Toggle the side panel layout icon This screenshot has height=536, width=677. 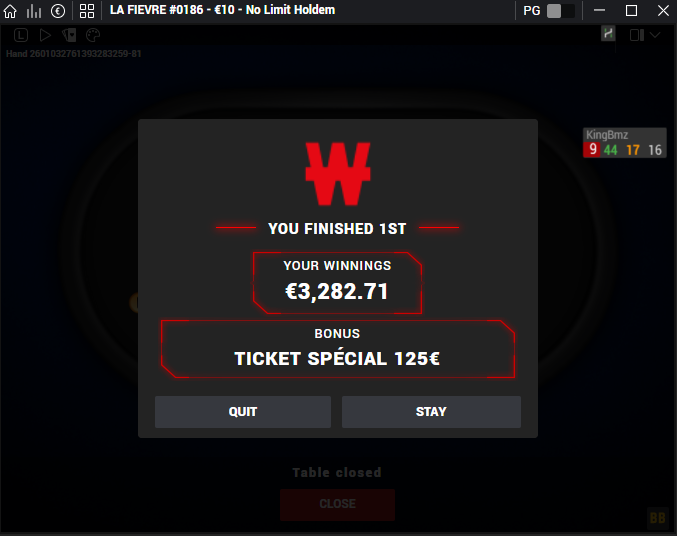coord(637,35)
